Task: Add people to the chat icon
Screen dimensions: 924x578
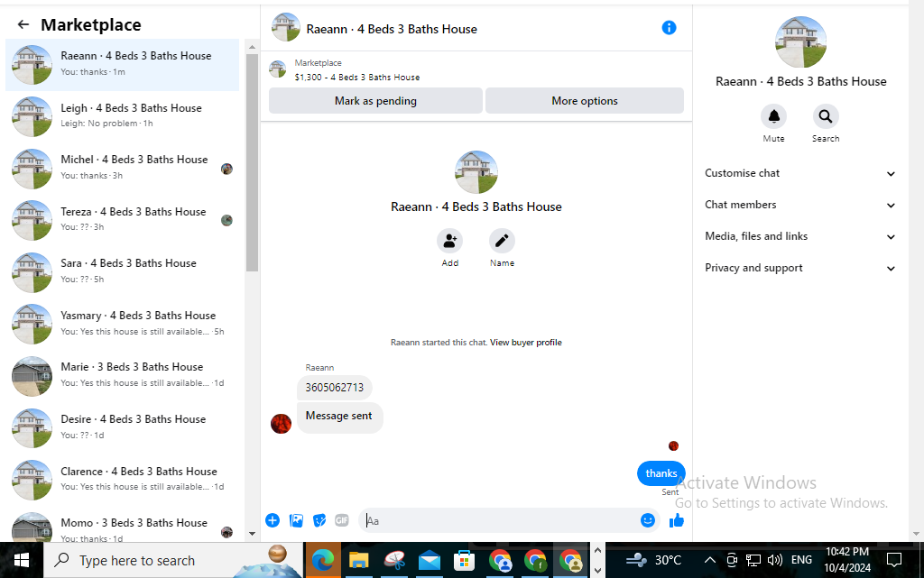Action: click(x=449, y=241)
